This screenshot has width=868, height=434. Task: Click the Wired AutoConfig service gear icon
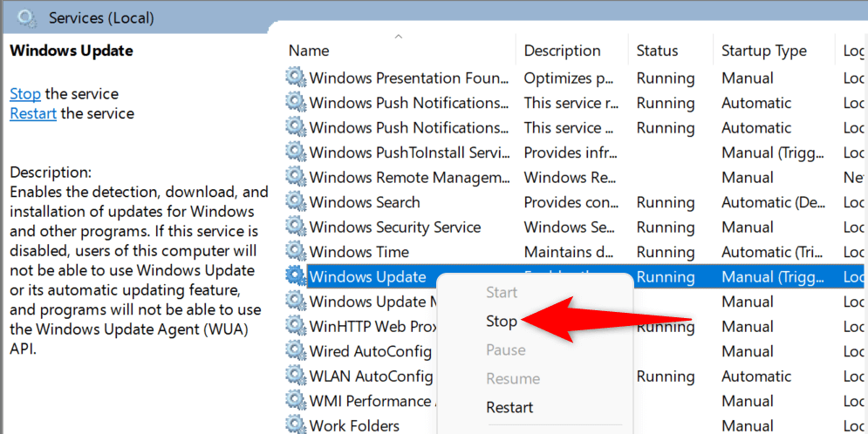point(297,351)
